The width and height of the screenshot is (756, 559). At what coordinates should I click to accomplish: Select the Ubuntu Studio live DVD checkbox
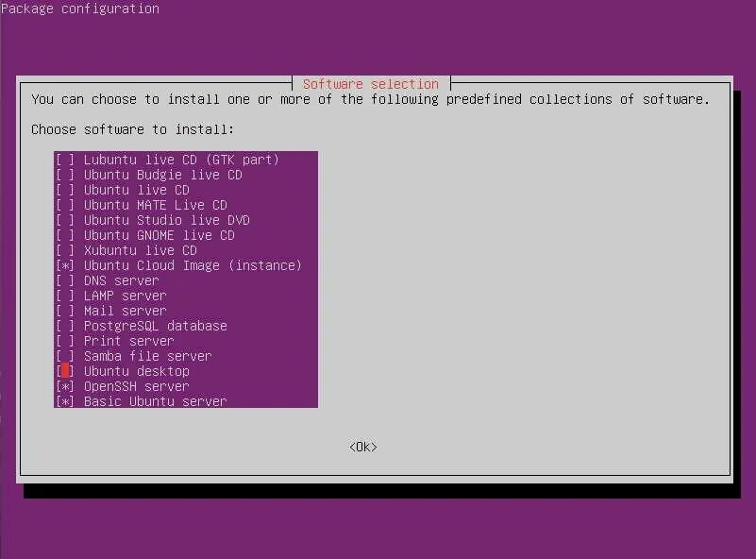click(65, 220)
